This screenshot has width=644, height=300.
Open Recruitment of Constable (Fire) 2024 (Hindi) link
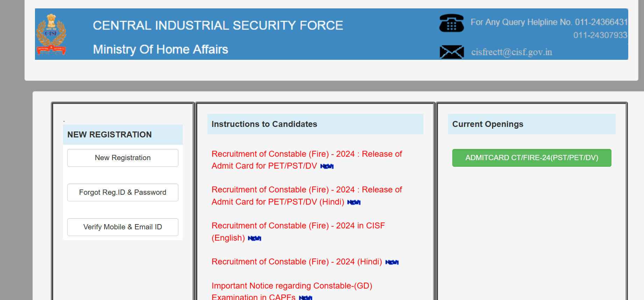point(297,262)
